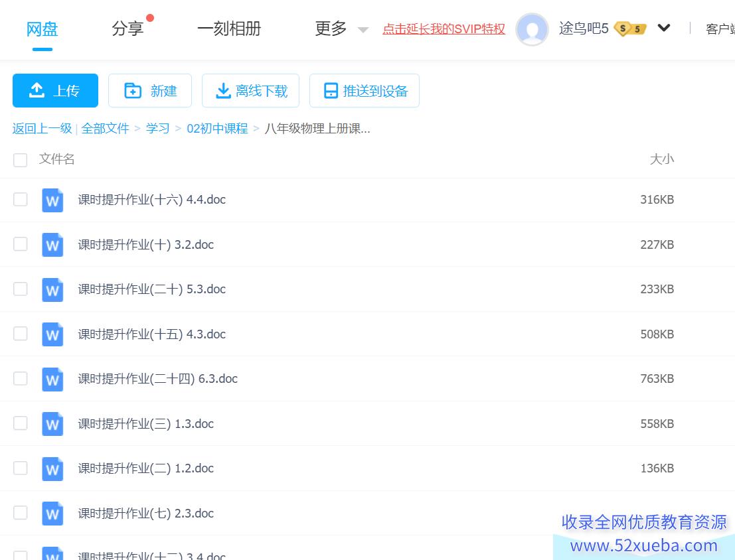Viewport: 735px width, 560px height.
Task: Sort by 大小 column header
Action: pos(662,159)
